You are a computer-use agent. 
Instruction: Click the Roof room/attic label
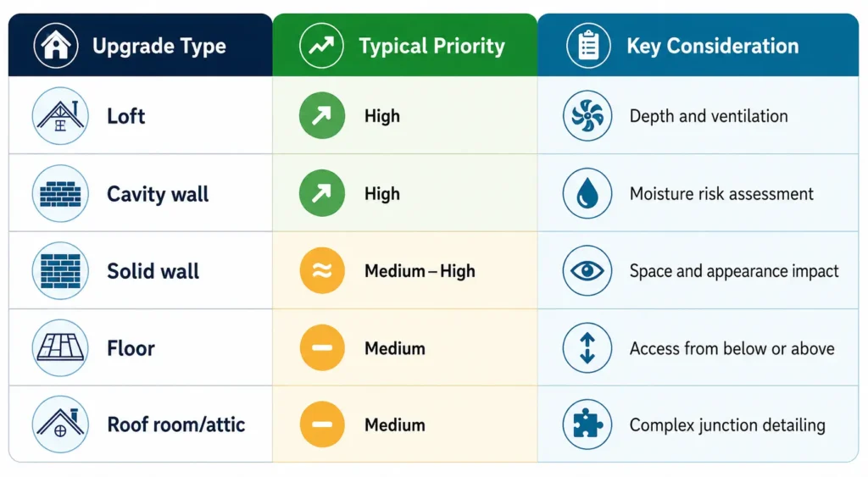click(176, 424)
